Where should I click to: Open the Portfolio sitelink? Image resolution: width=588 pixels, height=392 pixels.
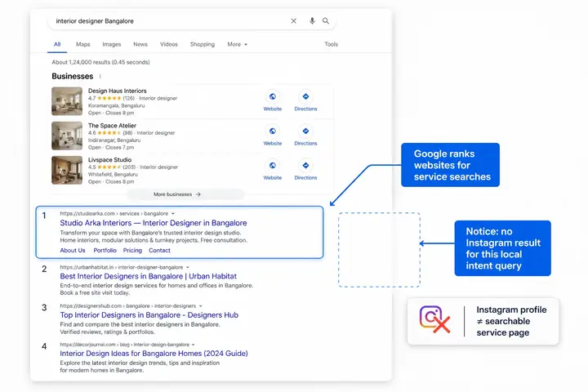[105, 250]
